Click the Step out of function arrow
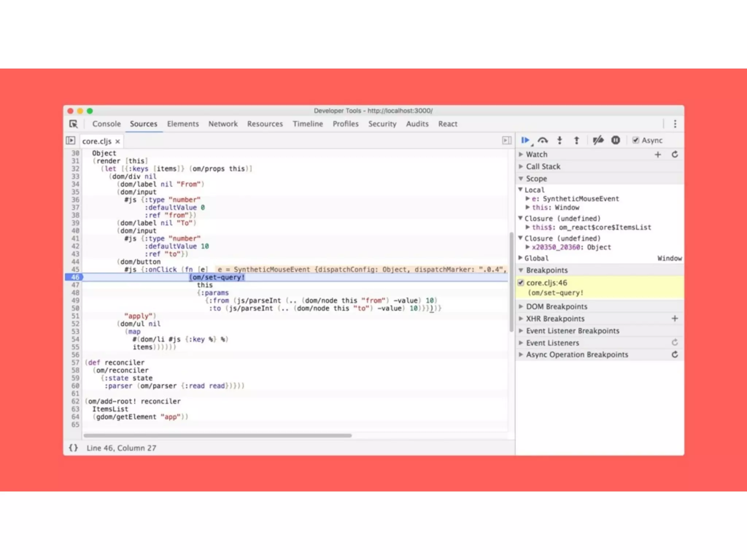 click(576, 140)
